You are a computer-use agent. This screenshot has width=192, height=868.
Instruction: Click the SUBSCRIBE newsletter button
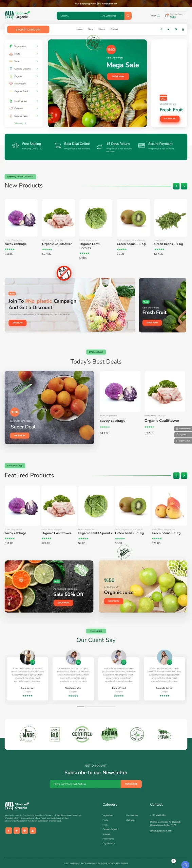[131, 784]
